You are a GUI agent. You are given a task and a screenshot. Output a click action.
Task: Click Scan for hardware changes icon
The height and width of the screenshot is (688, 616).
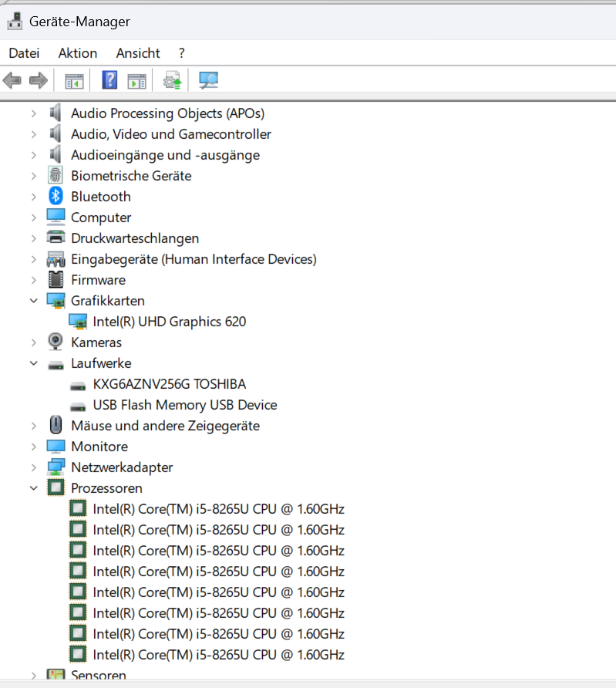pos(208,80)
